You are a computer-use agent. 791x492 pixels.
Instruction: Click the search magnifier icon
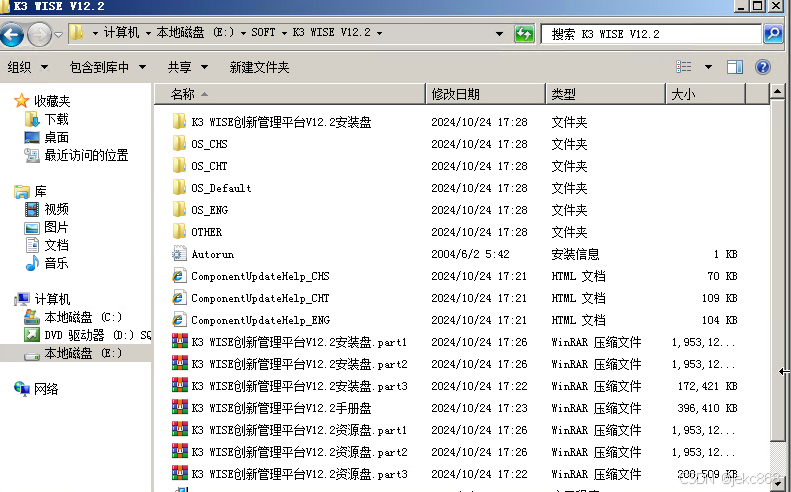pos(773,34)
